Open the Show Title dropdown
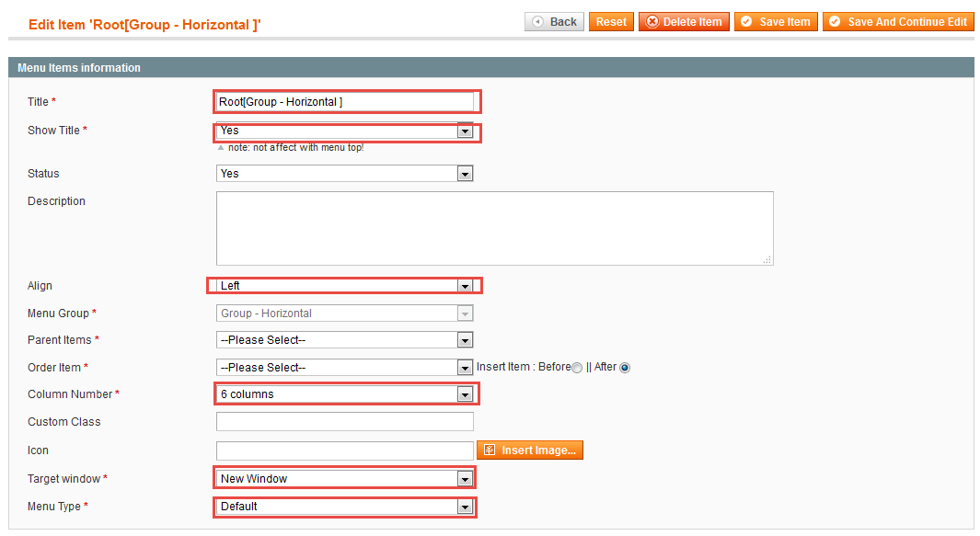The width and height of the screenshot is (980, 536). click(344, 131)
